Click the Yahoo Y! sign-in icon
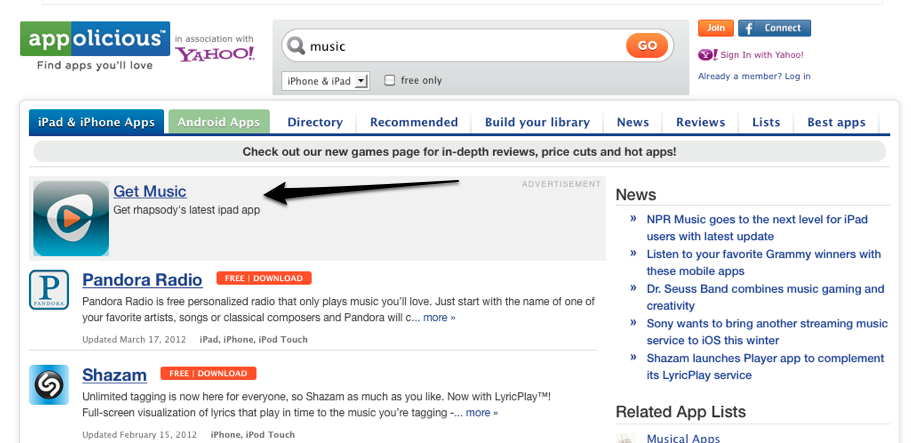The width and height of the screenshot is (911, 443). click(x=708, y=55)
